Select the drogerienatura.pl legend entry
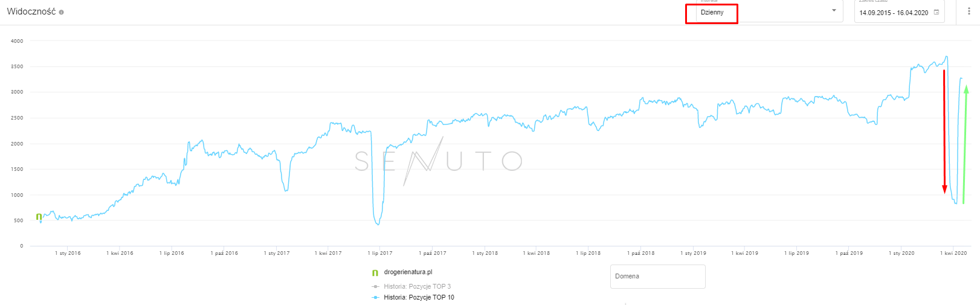980x305 pixels. point(408,272)
